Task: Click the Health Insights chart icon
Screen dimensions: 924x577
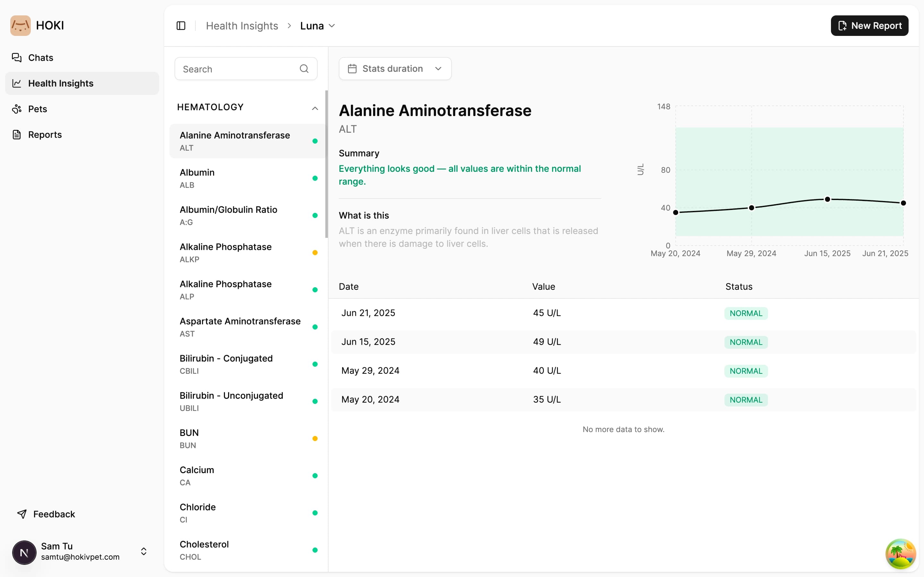Action: (x=17, y=83)
